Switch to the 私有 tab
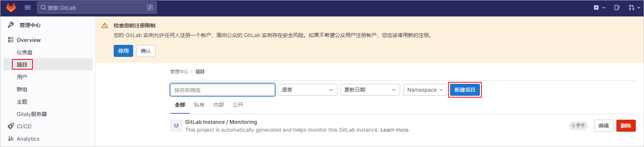 [x=199, y=105]
